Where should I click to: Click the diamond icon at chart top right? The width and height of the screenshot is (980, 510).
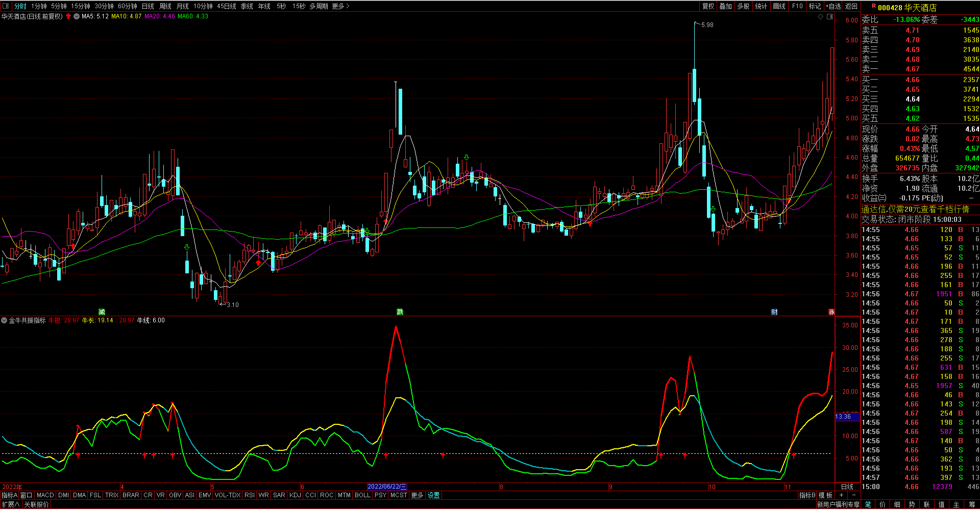tap(821, 16)
